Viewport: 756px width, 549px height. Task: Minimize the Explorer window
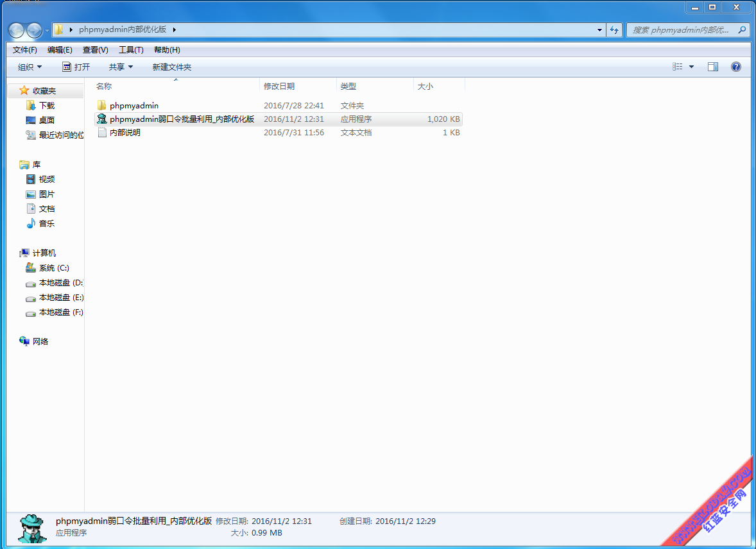click(x=695, y=8)
